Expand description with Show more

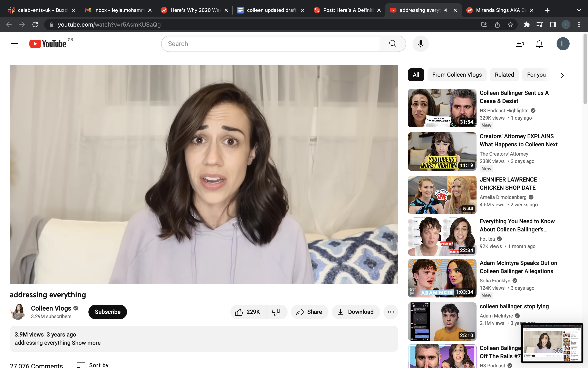point(86,343)
